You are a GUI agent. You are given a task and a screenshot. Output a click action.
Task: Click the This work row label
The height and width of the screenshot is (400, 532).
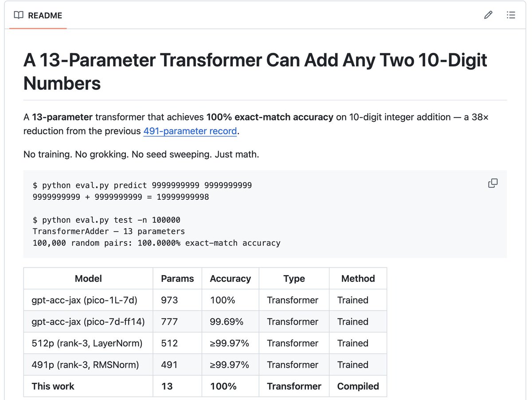[53, 386]
